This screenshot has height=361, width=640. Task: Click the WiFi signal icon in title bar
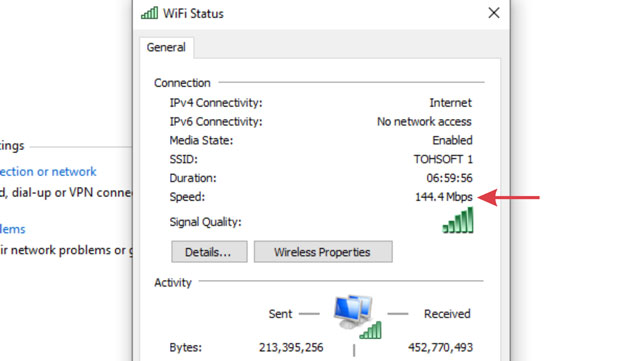[149, 13]
